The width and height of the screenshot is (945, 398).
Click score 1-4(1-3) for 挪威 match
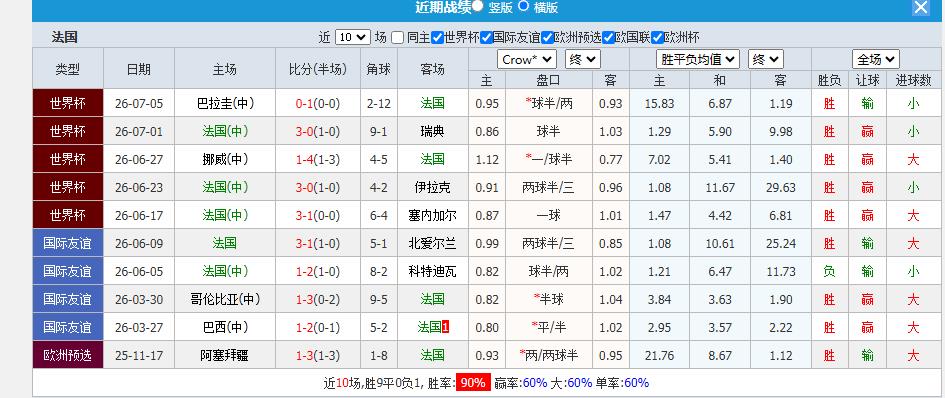[x=318, y=159]
